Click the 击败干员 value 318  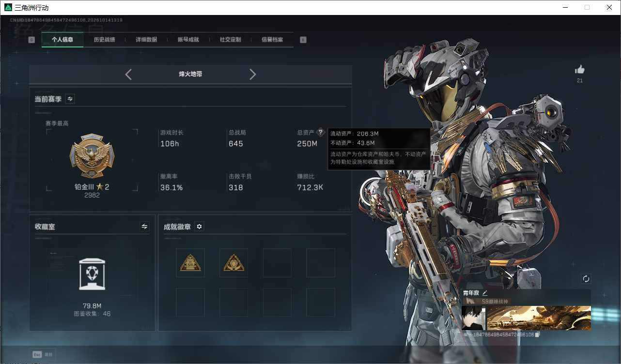point(236,187)
